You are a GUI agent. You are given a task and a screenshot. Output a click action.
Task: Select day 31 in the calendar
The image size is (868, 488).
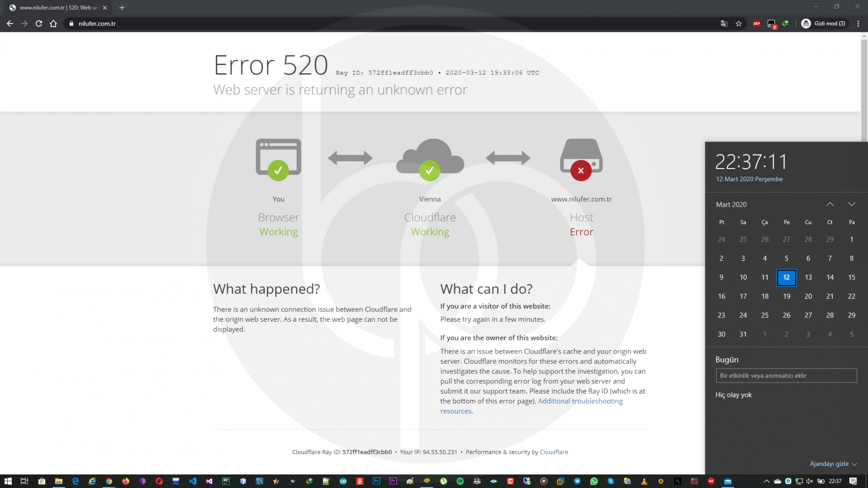tap(743, 334)
